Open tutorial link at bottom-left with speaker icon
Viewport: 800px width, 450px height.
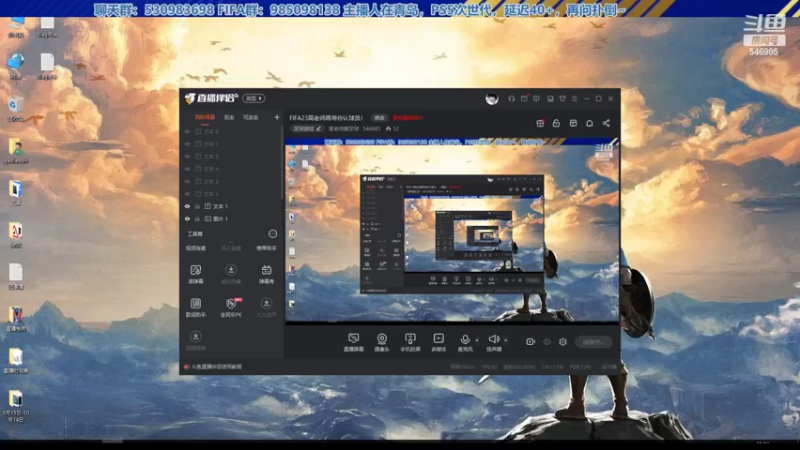pyautogui.click(x=213, y=367)
